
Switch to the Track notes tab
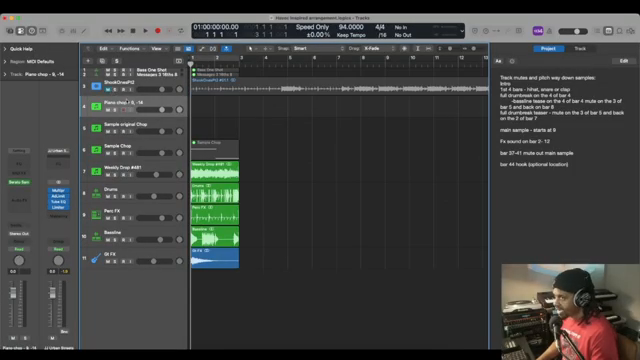click(x=580, y=49)
